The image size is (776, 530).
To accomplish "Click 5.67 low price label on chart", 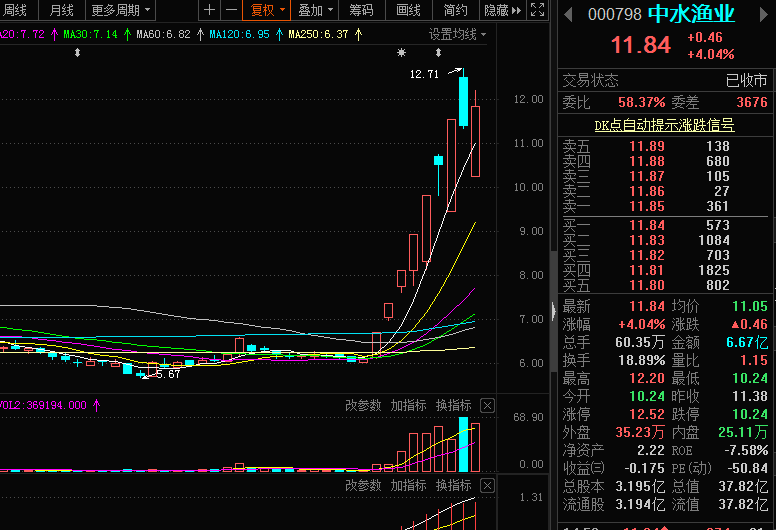I will click(x=168, y=375).
